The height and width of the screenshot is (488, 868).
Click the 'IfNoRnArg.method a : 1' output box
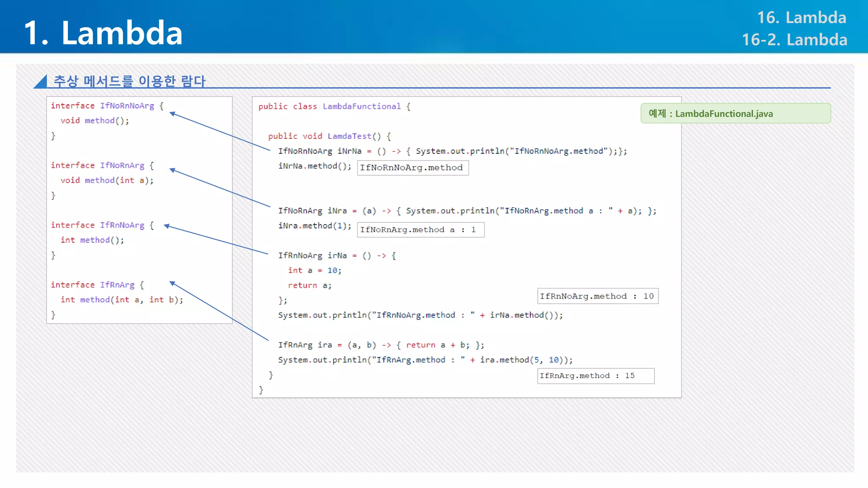(x=420, y=230)
